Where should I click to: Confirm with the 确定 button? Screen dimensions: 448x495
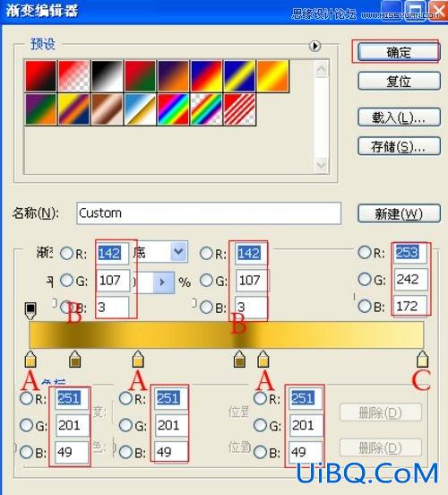coord(399,52)
